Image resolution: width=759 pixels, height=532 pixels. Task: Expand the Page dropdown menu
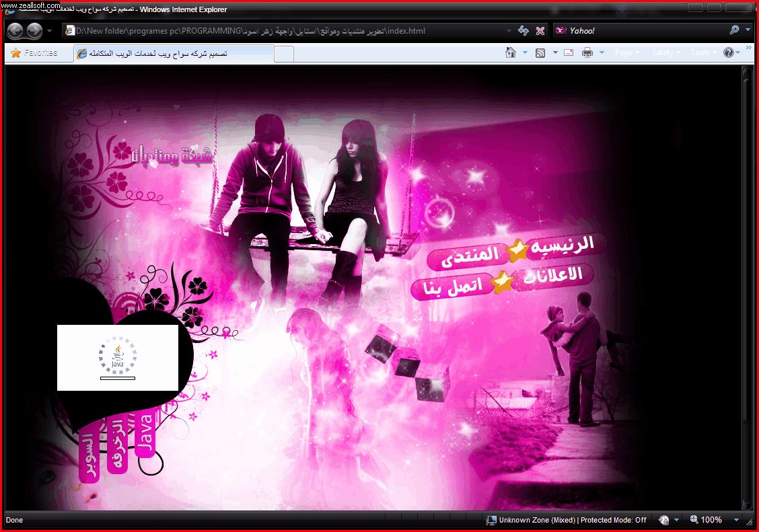pyautogui.click(x=628, y=52)
